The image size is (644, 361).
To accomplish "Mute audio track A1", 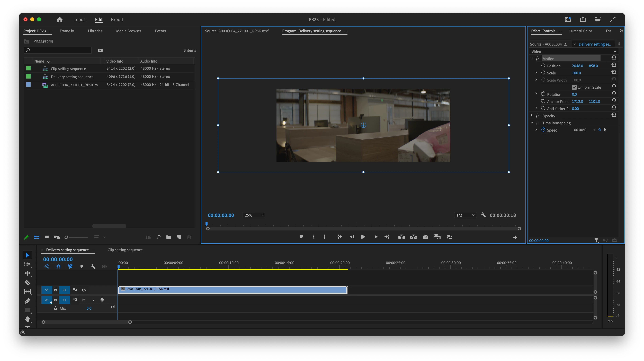I will [84, 300].
